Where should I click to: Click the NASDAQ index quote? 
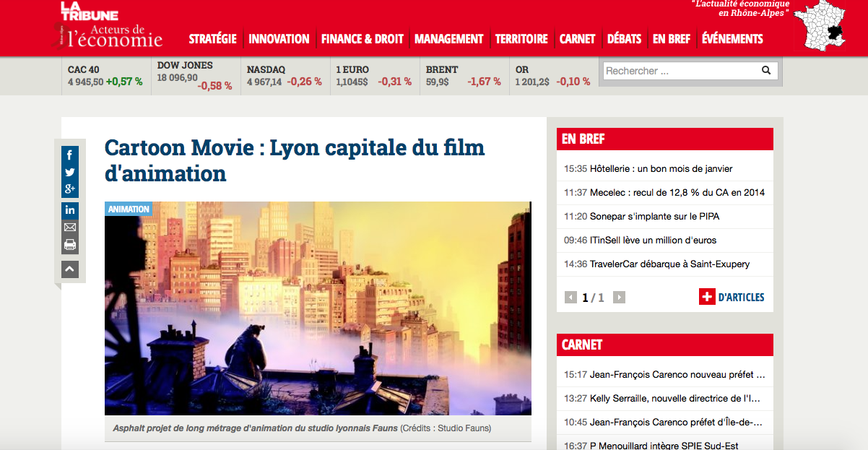[x=285, y=76]
